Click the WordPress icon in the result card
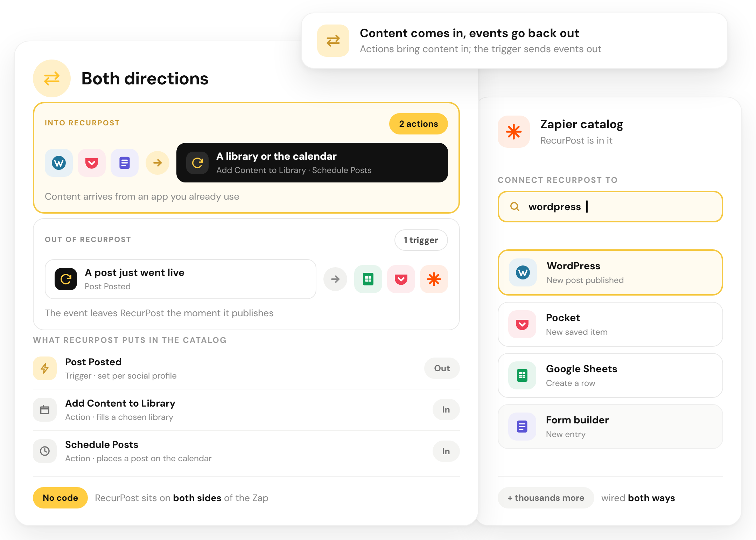Image resolution: width=756 pixels, height=540 pixels. [523, 272]
